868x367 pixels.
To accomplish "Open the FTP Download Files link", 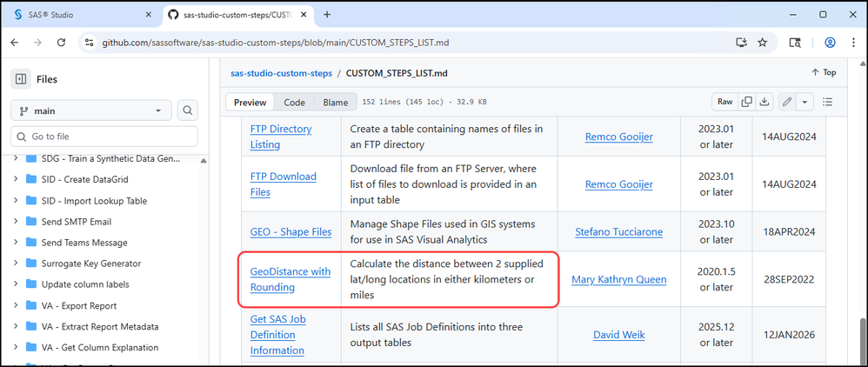I will 284,184.
